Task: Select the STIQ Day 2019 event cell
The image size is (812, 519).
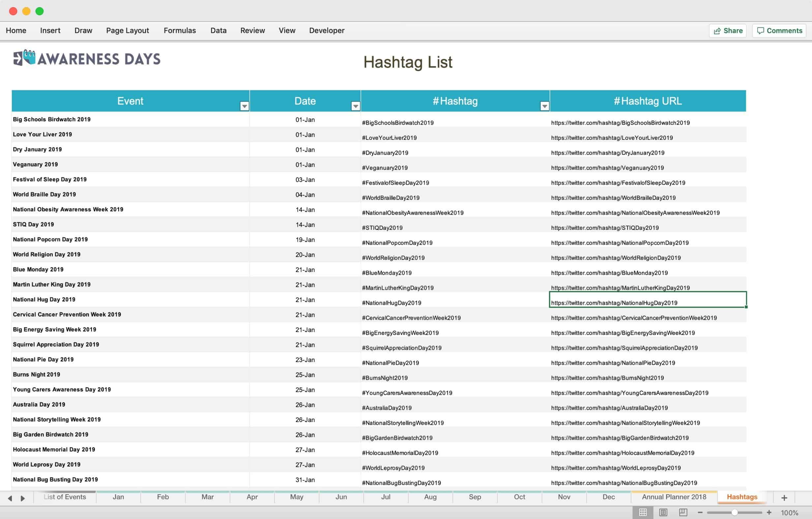Action: pos(130,225)
